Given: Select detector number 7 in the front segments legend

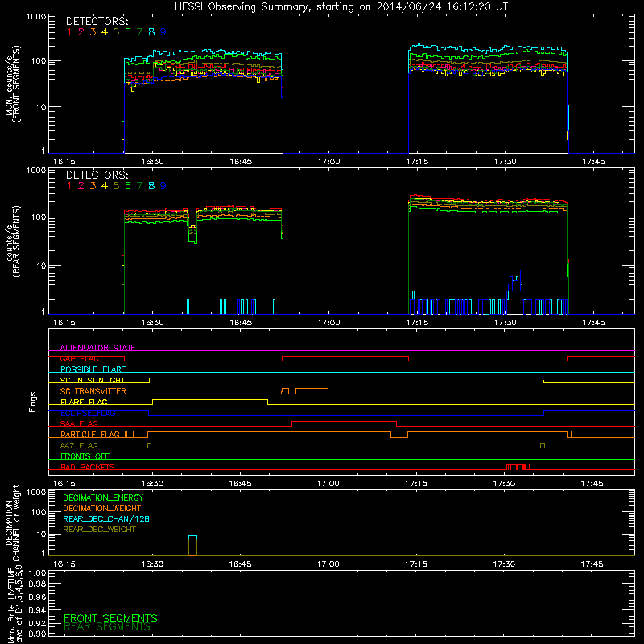Looking at the screenshot, I should tap(139, 32).
